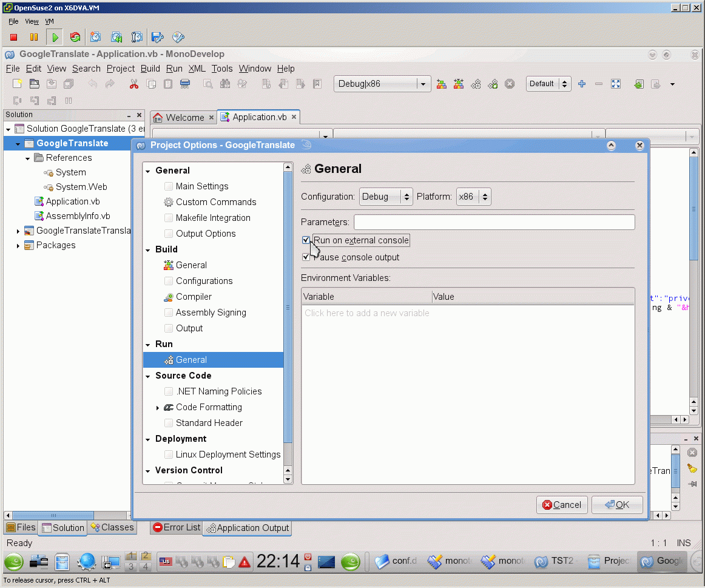Click the blue plus layout icon
Viewport: 705px width, 588px height.
pyautogui.click(x=582, y=84)
